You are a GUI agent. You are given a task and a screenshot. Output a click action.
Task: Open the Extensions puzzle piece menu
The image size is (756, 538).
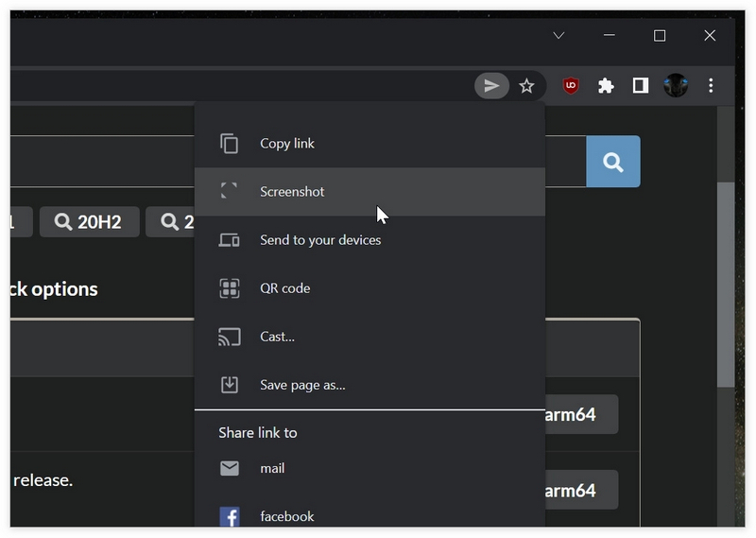click(x=606, y=86)
